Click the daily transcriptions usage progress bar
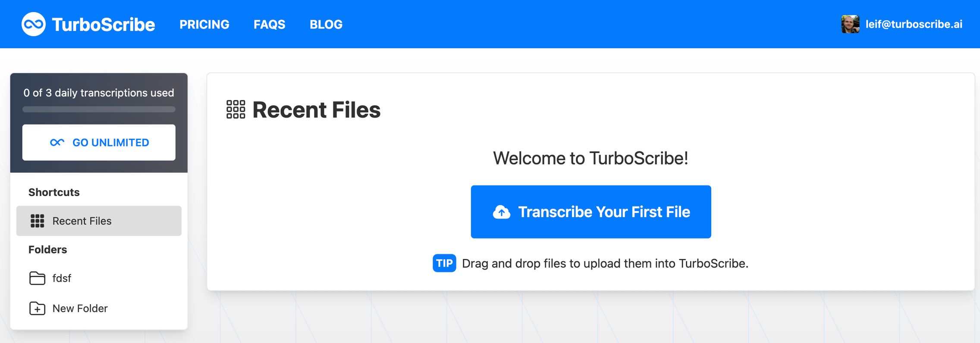 (x=99, y=109)
